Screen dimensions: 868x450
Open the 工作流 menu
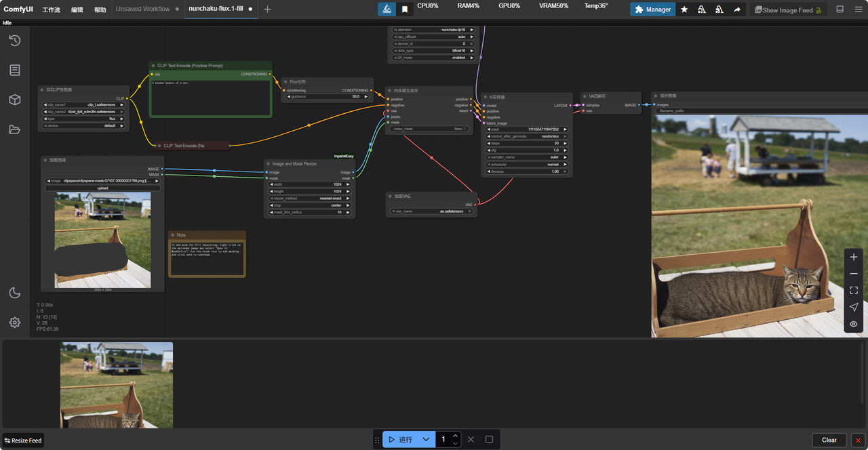[x=51, y=10]
